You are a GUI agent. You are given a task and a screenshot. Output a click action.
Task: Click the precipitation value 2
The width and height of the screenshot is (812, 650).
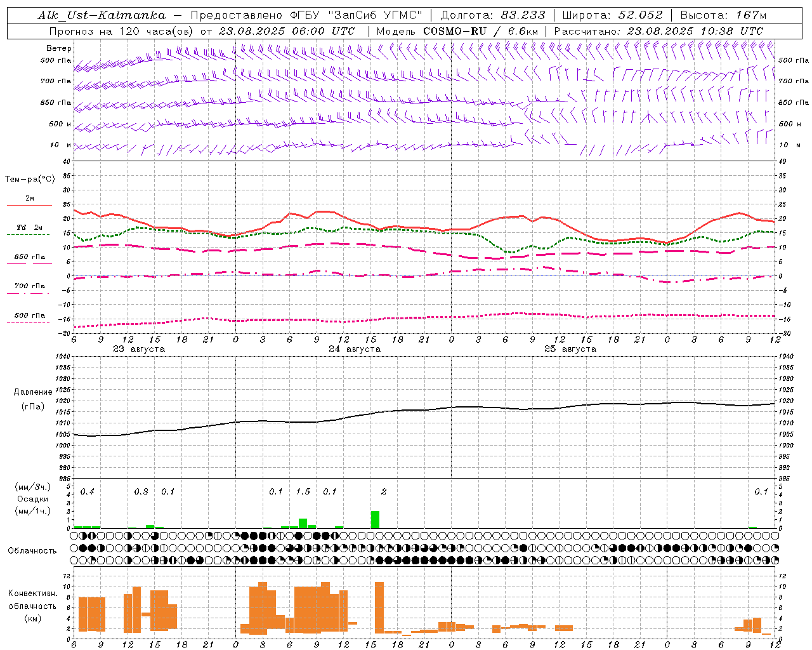click(384, 492)
